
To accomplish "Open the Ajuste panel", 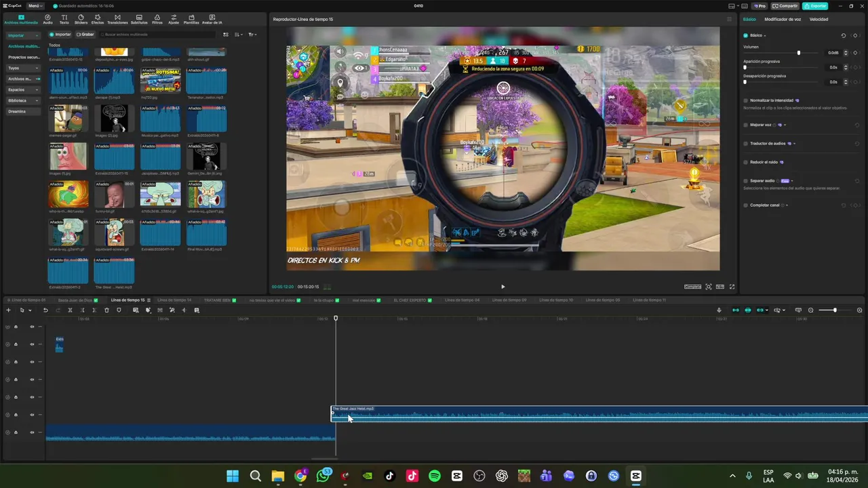I will 174,18.
